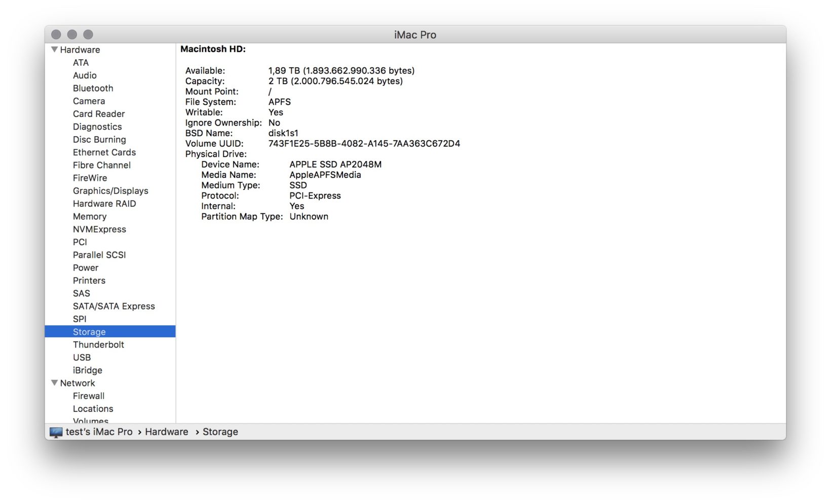Image resolution: width=831 pixels, height=504 pixels.
Task: Select Printers in the sidebar
Action: (89, 281)
